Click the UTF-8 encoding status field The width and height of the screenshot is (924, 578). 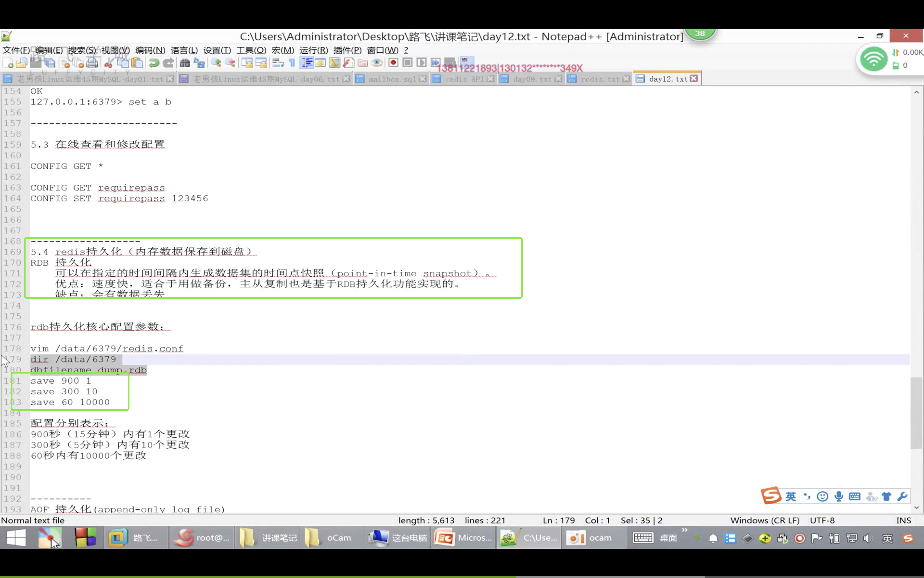pos(822,520)
